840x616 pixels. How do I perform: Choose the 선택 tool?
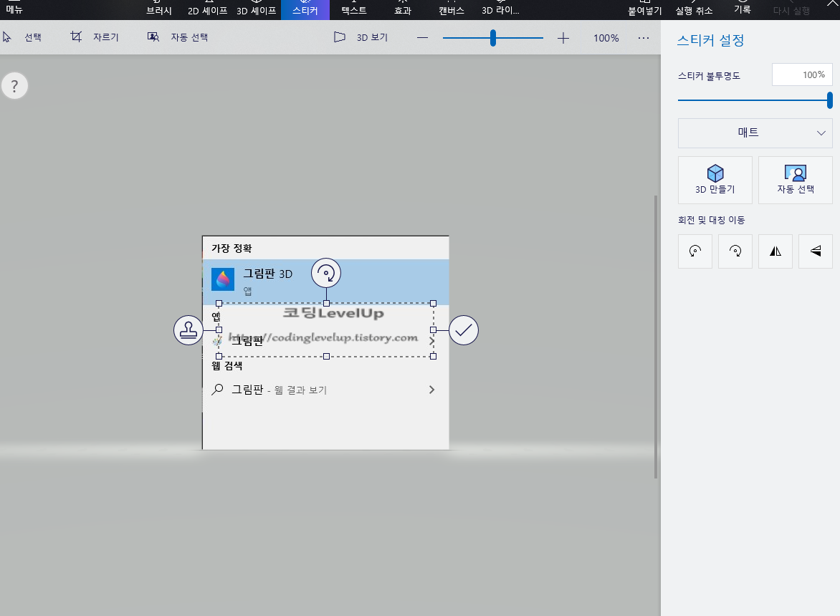(22, 37)
